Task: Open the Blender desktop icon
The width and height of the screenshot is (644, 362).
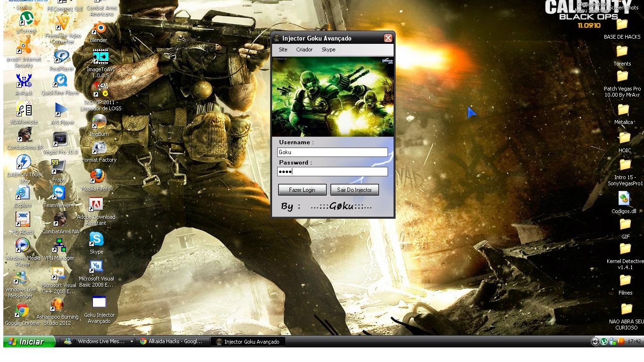Action: click(x=99, y=32)
